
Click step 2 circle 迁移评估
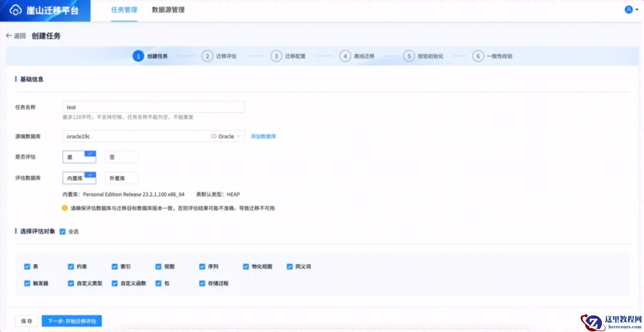(x=207, y=56)
